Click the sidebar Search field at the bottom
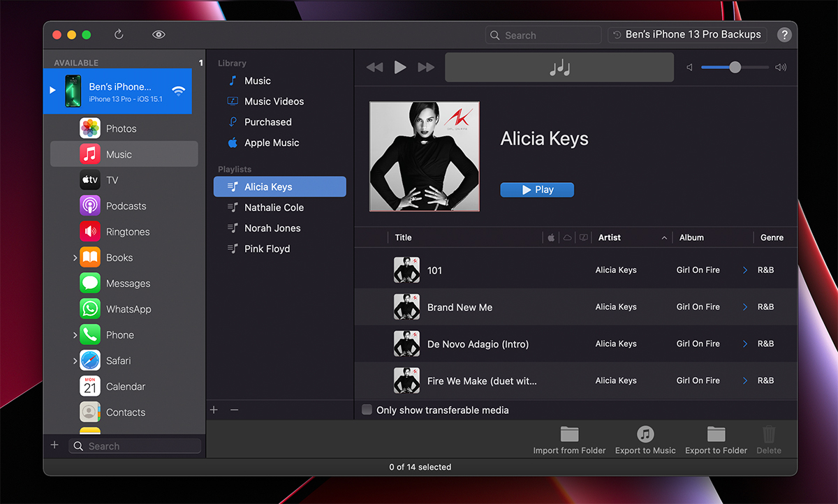The image size is (838, 504). click(136, 446)
